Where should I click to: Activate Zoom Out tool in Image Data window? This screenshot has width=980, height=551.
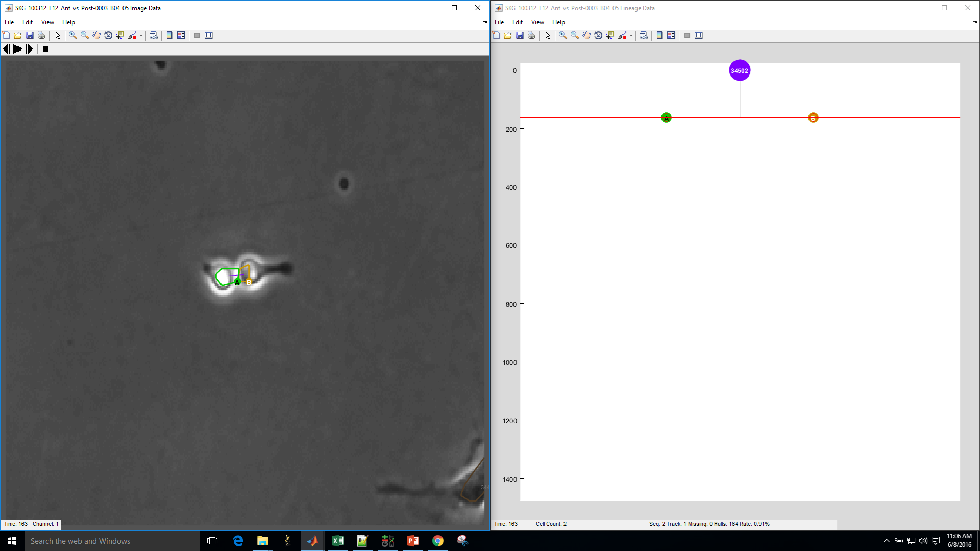[85, 35]
